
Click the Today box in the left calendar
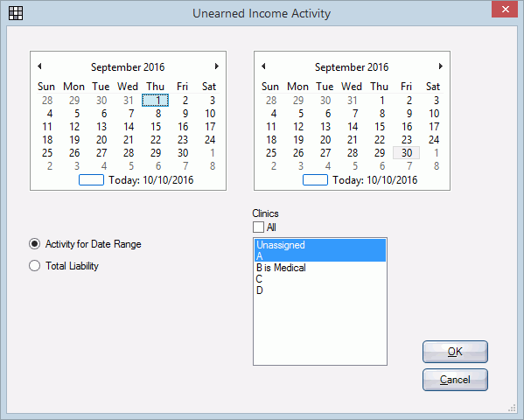pyautogui.click(x=91, y=180)
